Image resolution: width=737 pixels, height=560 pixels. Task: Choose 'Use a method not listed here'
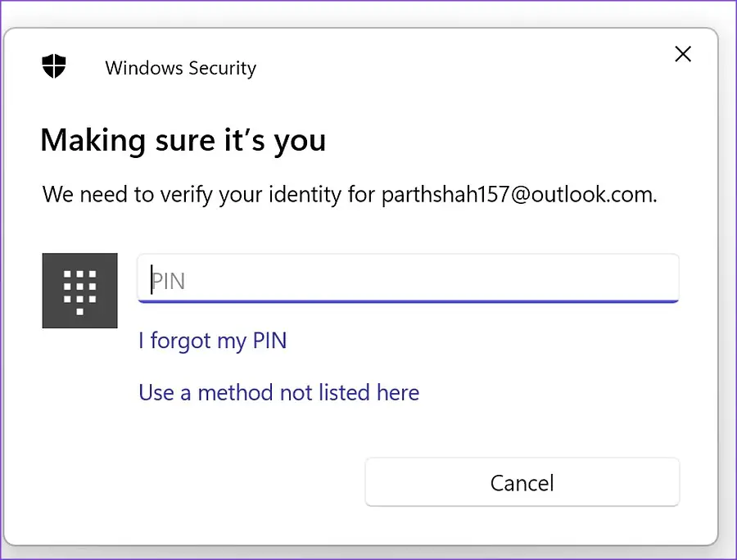pos(278,392)
